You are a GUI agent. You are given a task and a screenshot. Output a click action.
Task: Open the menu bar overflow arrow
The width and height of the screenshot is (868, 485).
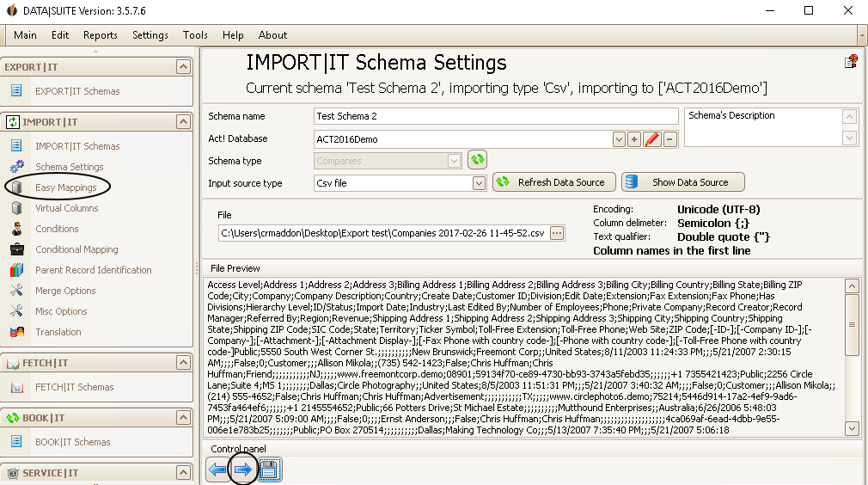(862, 35)
